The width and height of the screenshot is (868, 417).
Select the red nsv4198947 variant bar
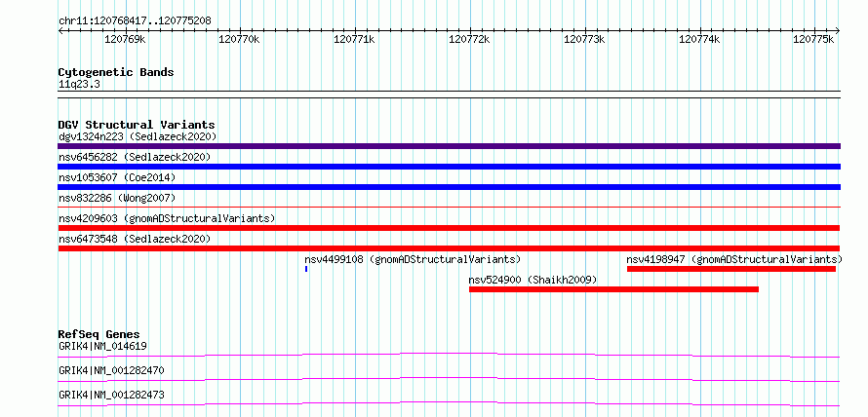point(731,269)
